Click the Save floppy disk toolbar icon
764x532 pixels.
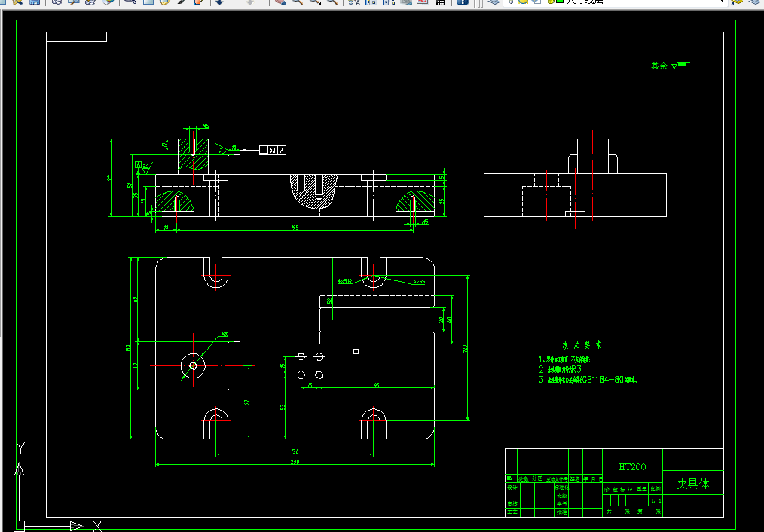click(35, 2)
